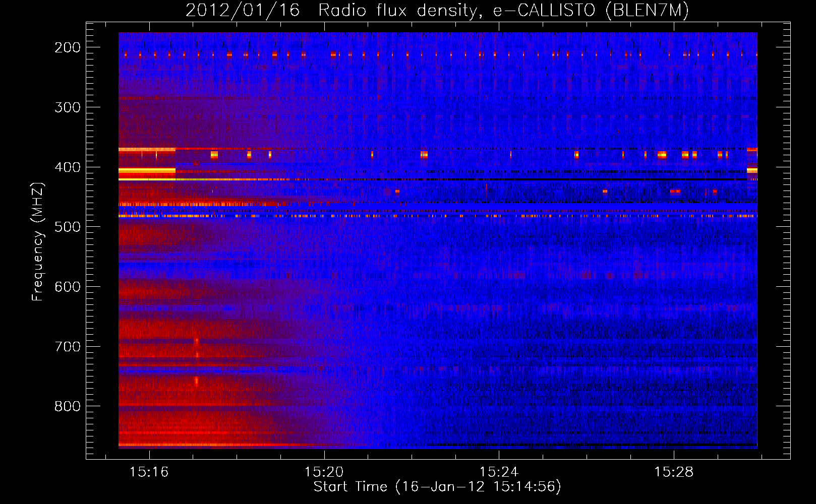Click the frequency tick label "800"
This screenshot has width=816, height=504.
click(x=68, y=406)
